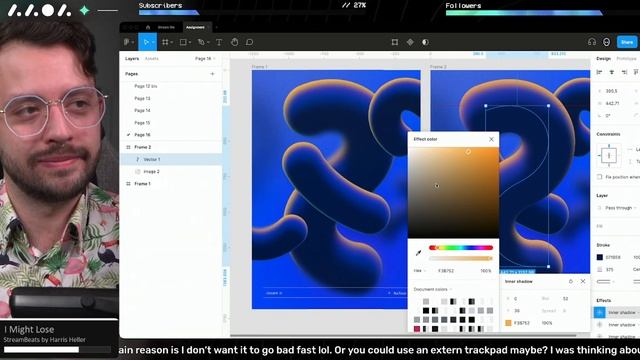
Task: Click the Edit object icon in toolbar
Action: (x=395, y=42)
